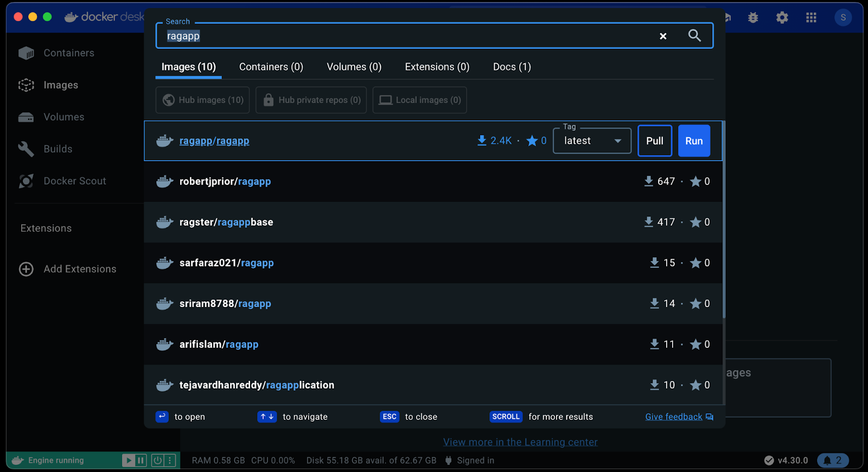Switch to the Volumes (0) tab
This screenshot has width=868, height=472.
click(x=354, y=67)
